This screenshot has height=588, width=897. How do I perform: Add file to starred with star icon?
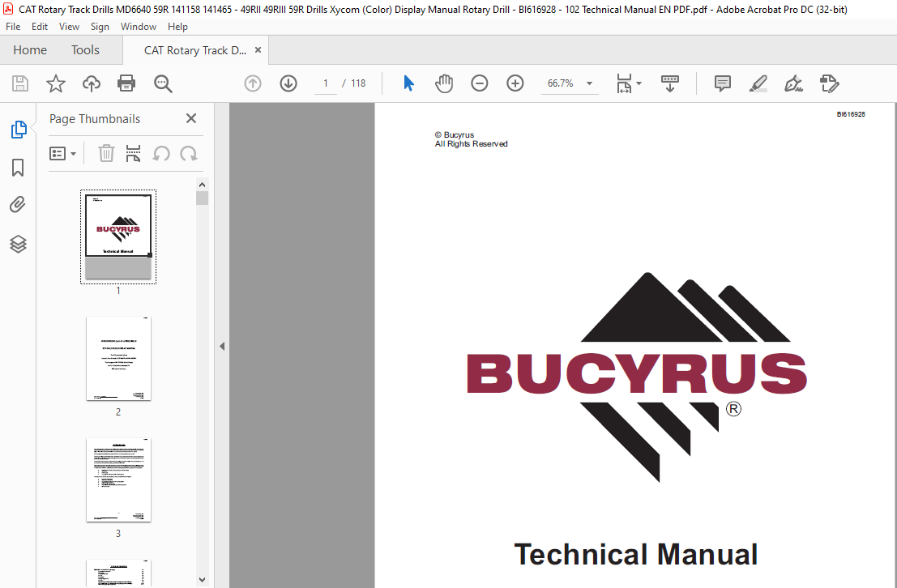(x=55, y=83)
